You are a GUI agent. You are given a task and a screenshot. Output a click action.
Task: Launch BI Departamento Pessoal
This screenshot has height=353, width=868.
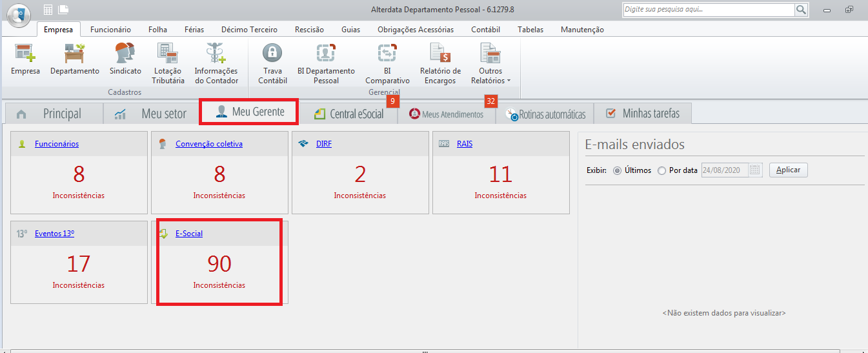coord(326,63)
